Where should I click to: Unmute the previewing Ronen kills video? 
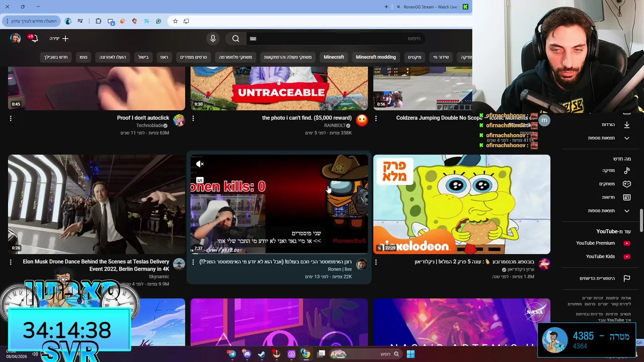coord(200,164)
